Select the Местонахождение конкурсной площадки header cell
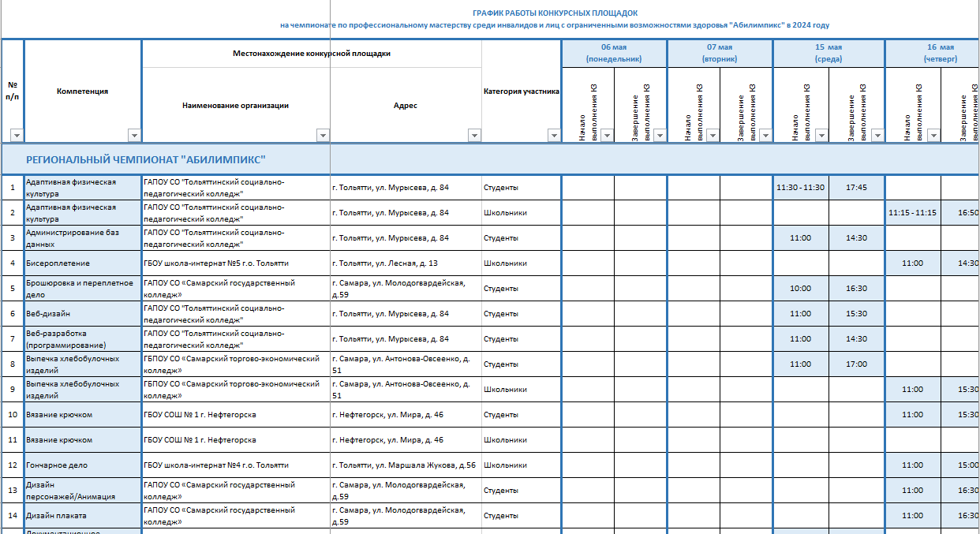 312,54
